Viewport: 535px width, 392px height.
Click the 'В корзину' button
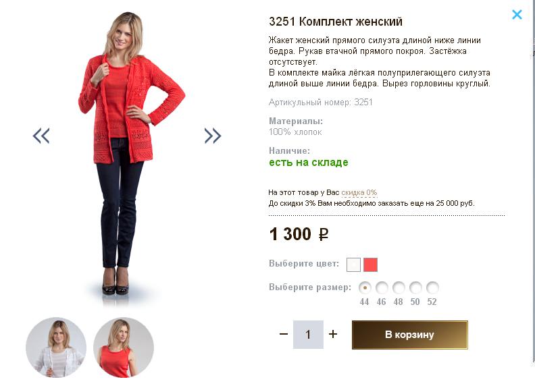409,335
